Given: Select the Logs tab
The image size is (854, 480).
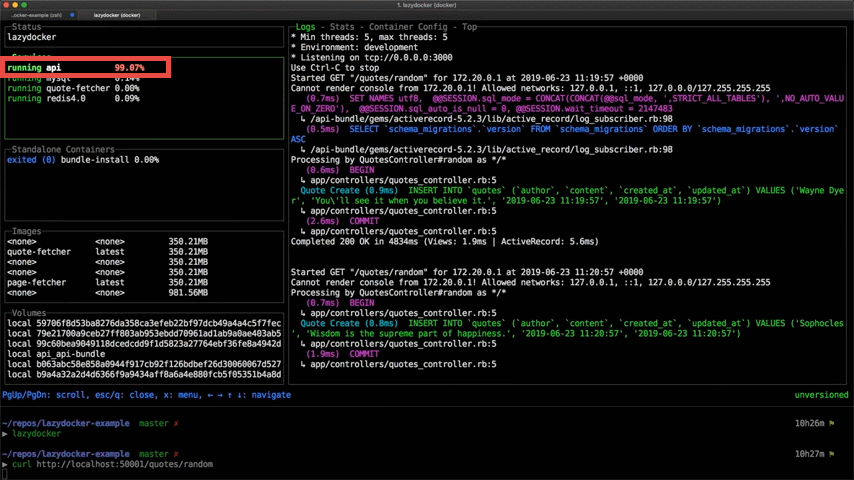Looking at the screenshot, I should tap(307, 26).
